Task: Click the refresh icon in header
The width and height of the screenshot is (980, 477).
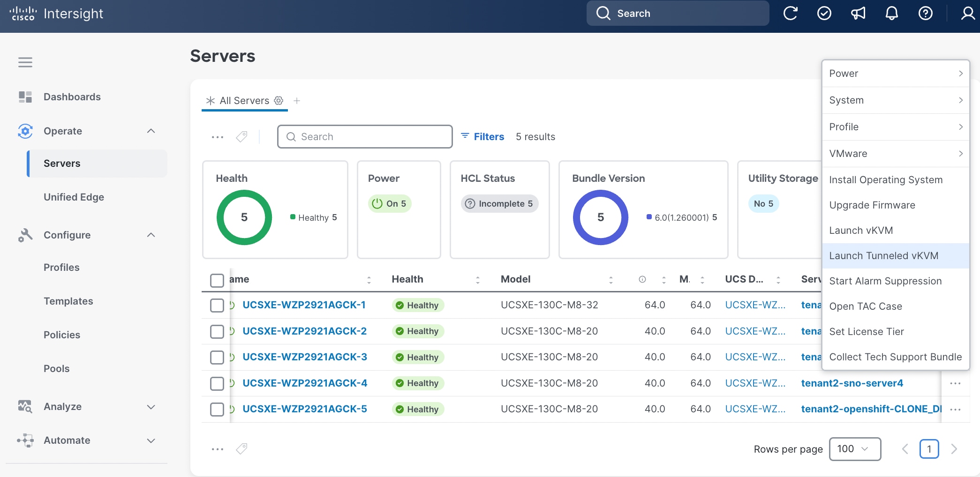Action: 790,13
